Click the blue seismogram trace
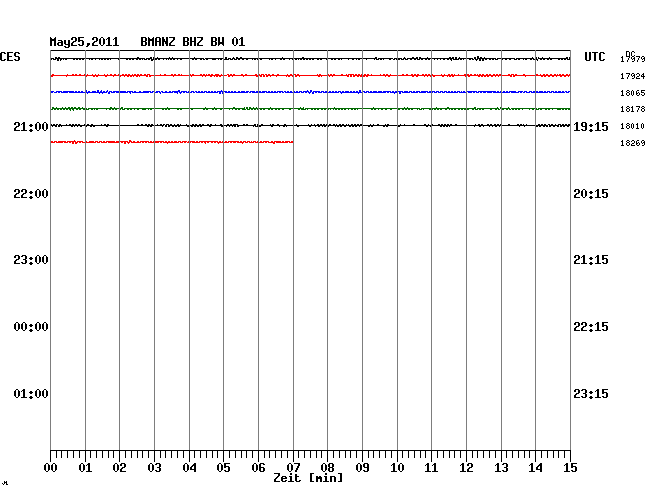The image size is (650, 494). click(310, 92)
